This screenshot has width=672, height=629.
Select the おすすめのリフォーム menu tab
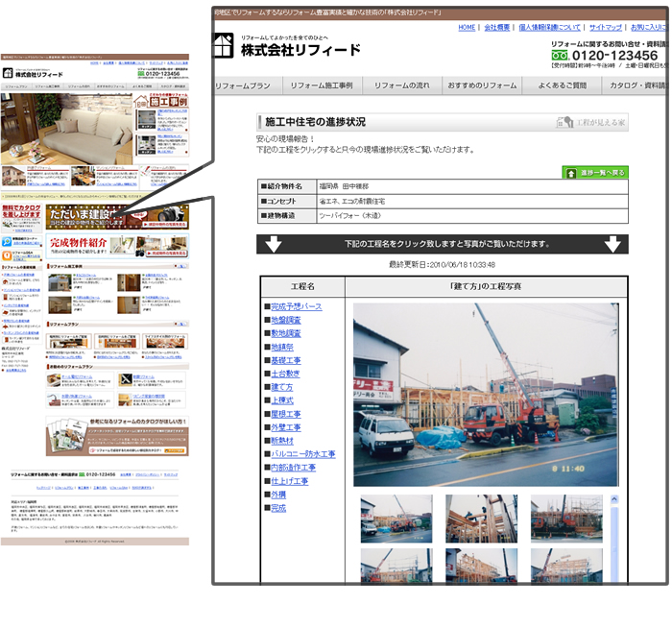pyautogui.click(x=482, y=85)
